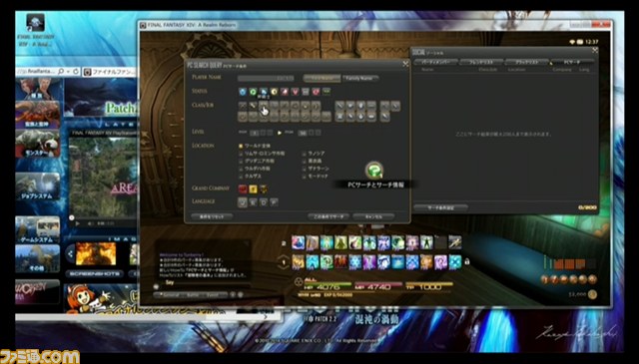Toggle the first Language filter icon
The width and height of the screenshot is (639, 364).
[x=243, y=202]
